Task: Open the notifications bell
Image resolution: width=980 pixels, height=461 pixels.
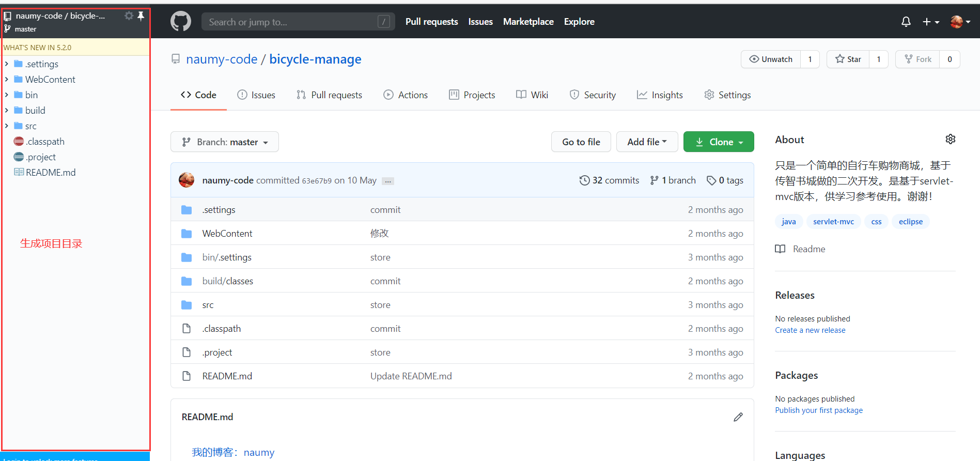Action: 906,22
